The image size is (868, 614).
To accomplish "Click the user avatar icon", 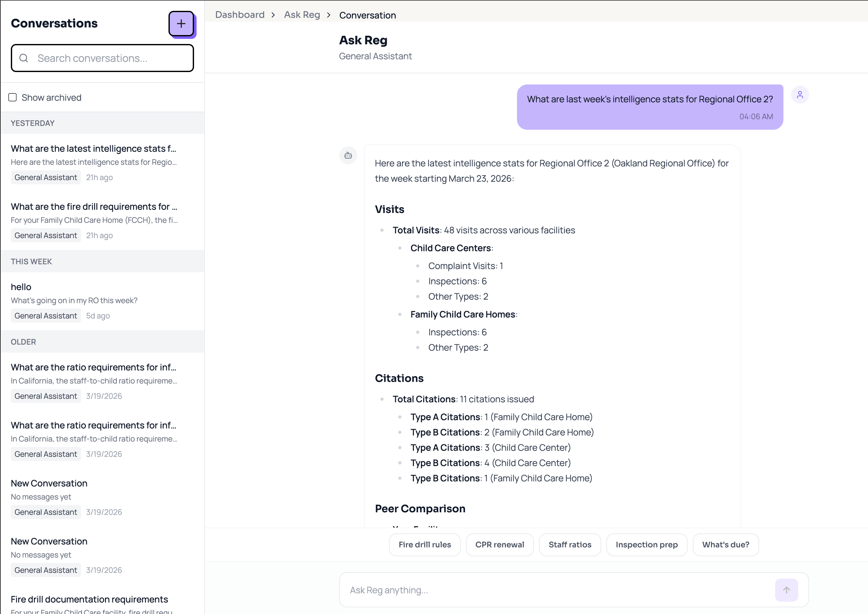I will click(x=800, y=94).
